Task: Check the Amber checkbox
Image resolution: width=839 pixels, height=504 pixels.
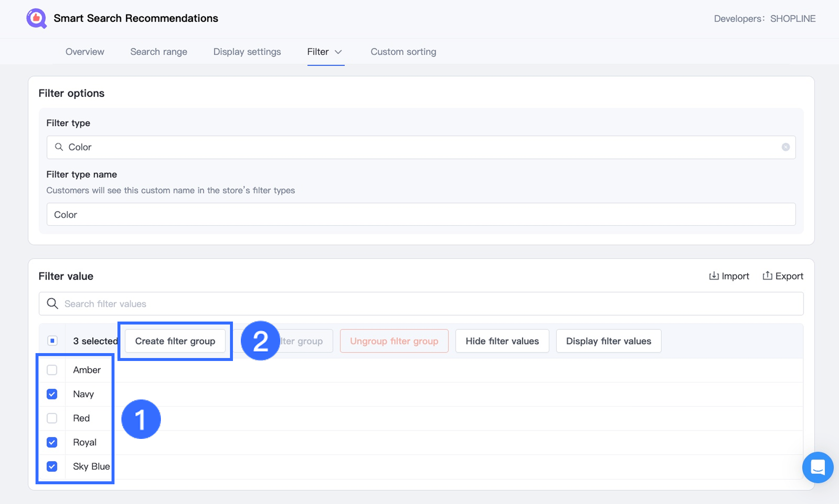Action: pyautogui.click(x=52, y=370)
